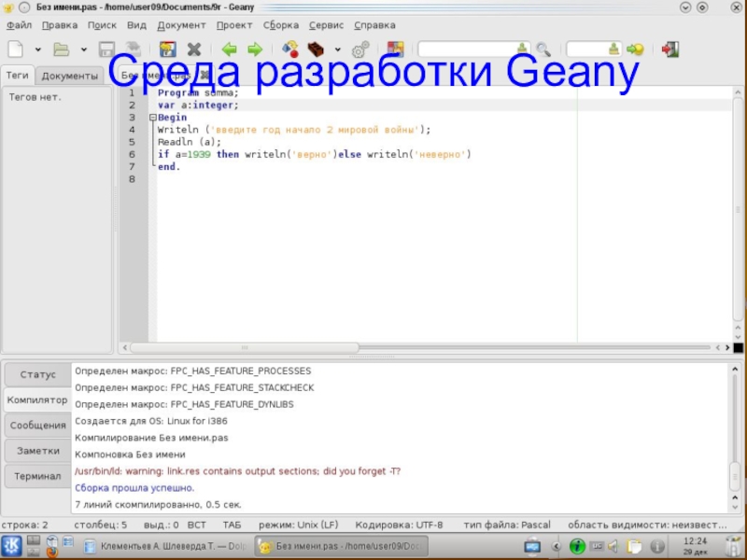Open the Файл menu
747x560 pixels.
pyautogui.click(x=19, y=25)
